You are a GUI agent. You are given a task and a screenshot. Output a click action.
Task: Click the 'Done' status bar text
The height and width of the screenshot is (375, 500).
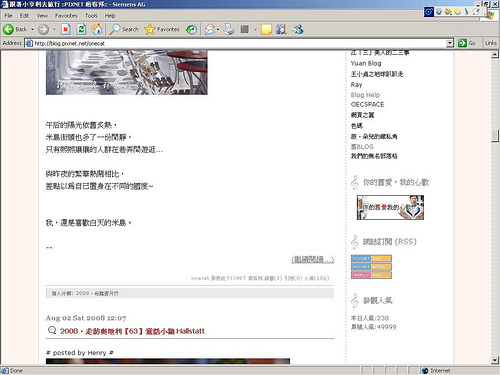point(16,371)
